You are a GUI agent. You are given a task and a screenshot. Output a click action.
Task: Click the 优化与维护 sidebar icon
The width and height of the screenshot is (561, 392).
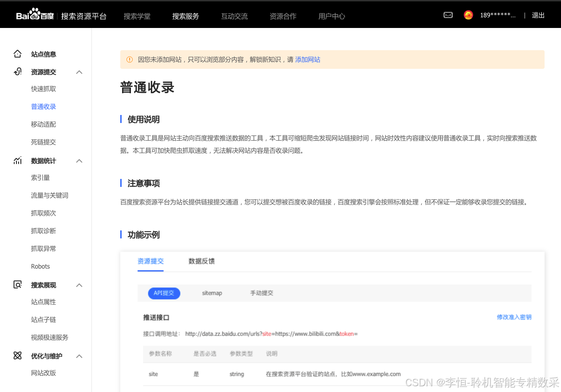(17, 356)
